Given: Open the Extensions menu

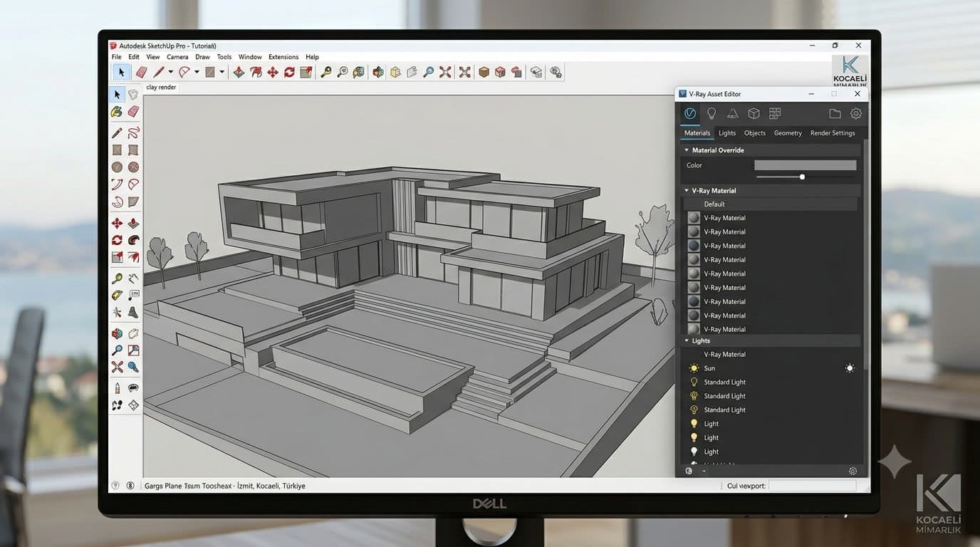Looking at the screenshot, I should [283, 57].
